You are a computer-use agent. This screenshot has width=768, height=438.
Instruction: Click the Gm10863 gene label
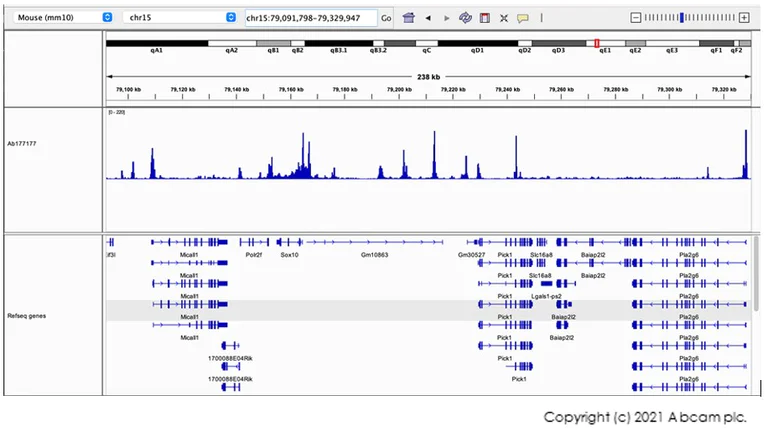point(375,255)
